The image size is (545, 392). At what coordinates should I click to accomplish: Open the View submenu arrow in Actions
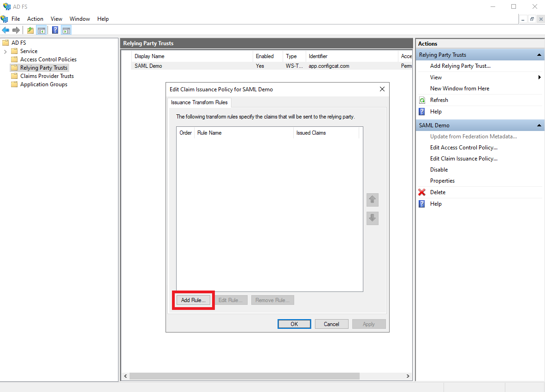pyautogui.click(x=539, y=77)
